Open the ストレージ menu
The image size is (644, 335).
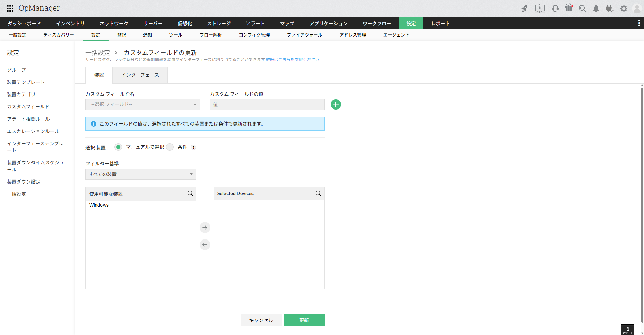[219, 23]
